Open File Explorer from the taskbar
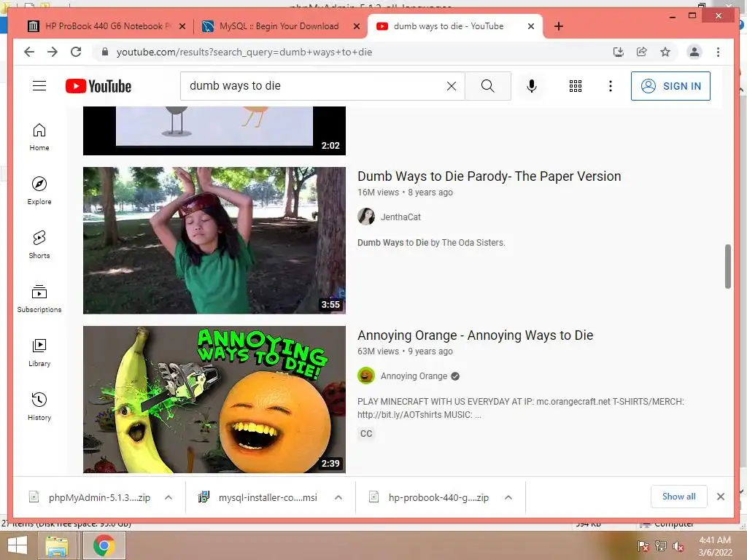 pos(57,545)
